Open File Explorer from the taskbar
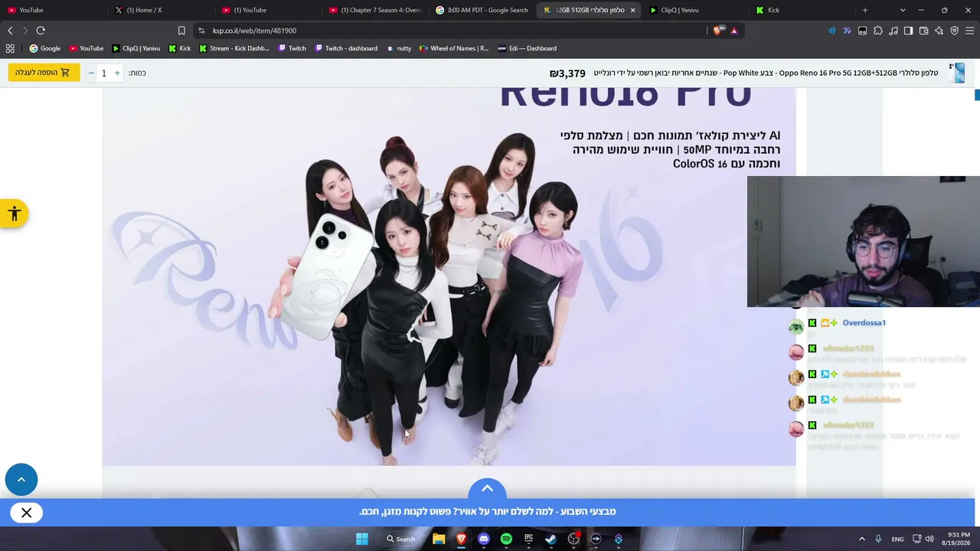980x551 pixels. click(439, 539)
